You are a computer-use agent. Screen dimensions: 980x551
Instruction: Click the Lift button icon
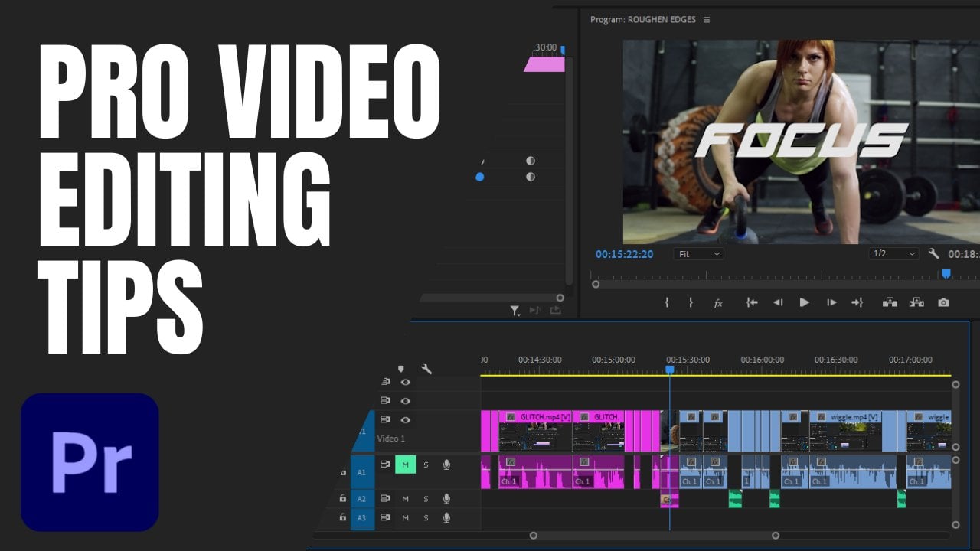[890, 303]
